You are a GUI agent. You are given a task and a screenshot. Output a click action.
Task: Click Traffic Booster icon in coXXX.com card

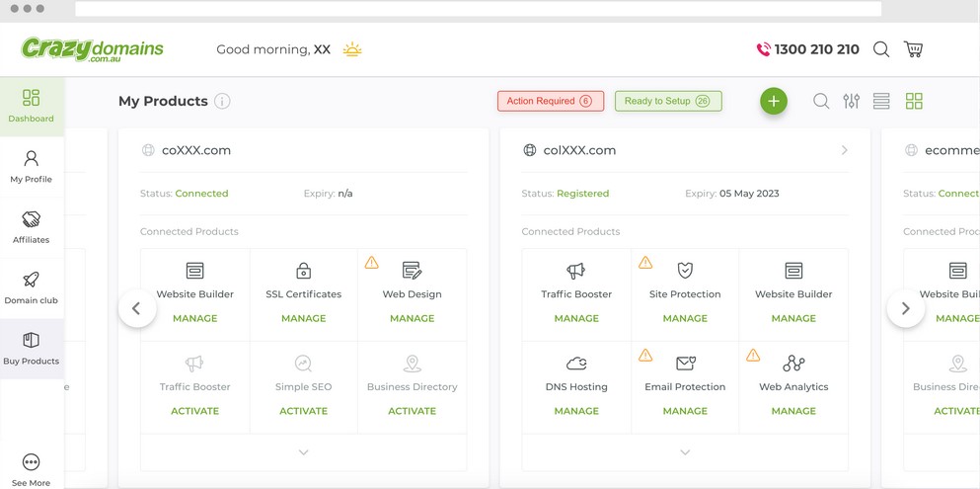pyautogui.click(x=195, y=364)
